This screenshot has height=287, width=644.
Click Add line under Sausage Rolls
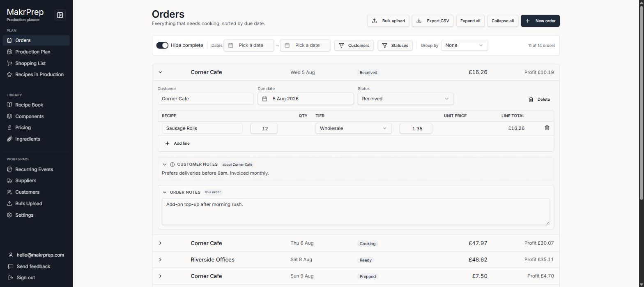177,143
